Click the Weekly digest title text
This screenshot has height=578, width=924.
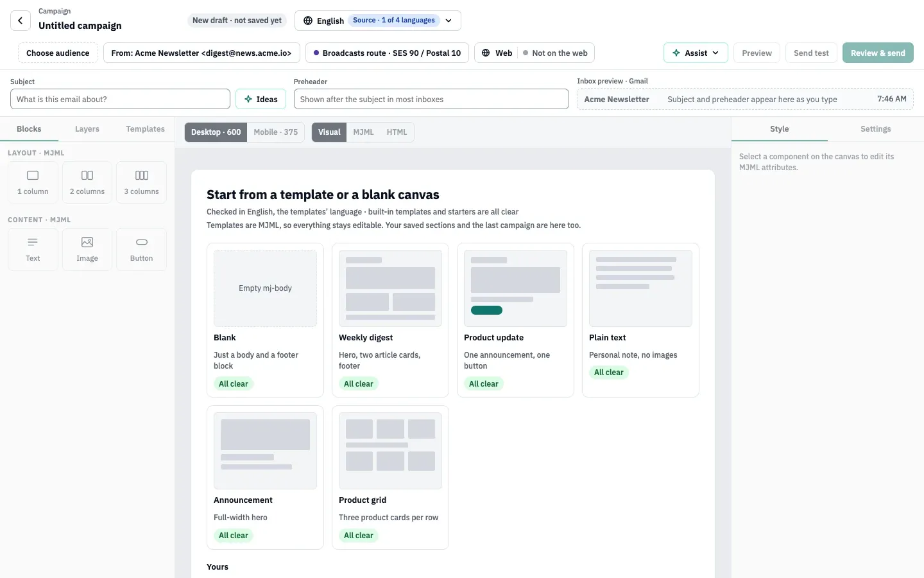(366, 338)
